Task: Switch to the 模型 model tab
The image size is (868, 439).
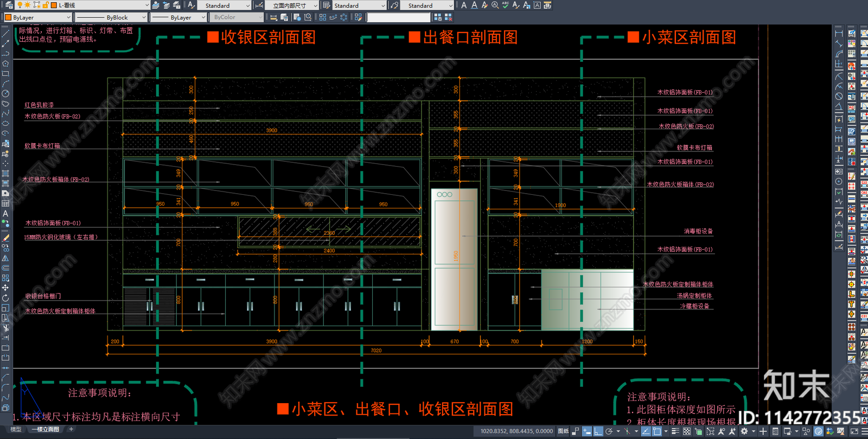Action: (x=16, y=429)
